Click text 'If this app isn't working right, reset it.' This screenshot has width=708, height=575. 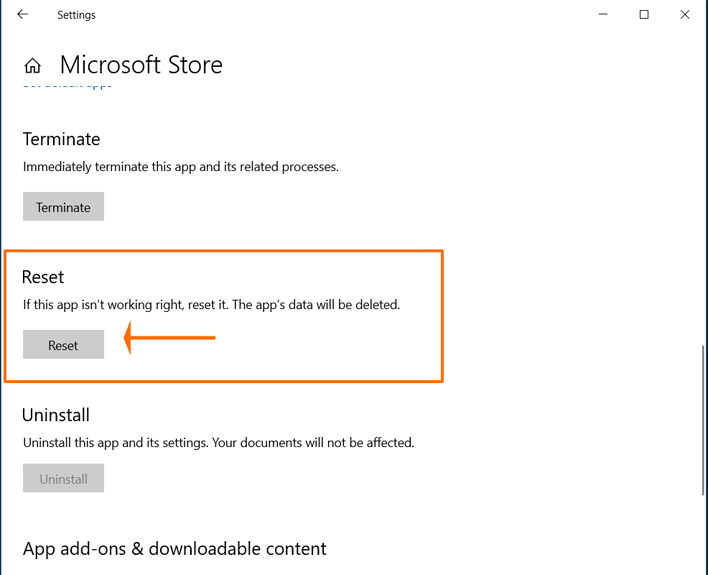[x=126, y=305]
